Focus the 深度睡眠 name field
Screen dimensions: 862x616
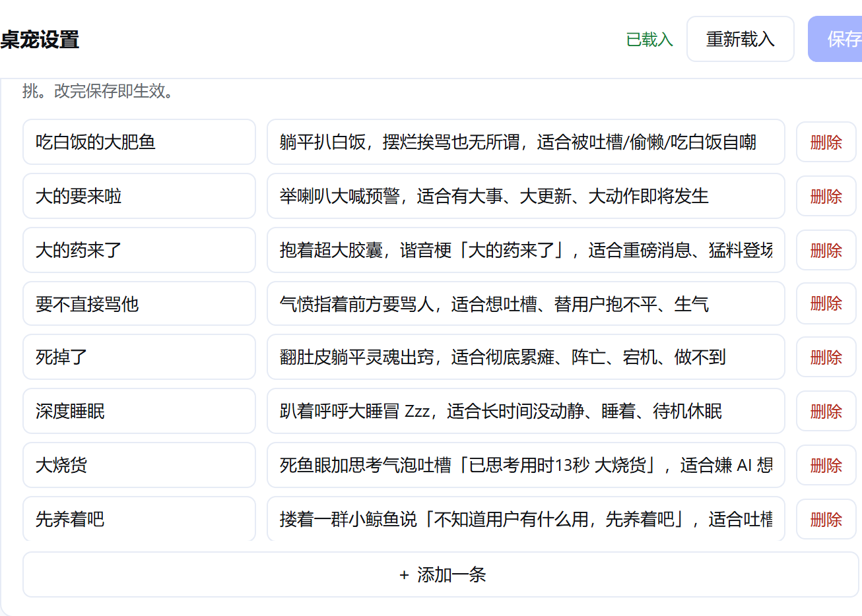tap(139, 411)
